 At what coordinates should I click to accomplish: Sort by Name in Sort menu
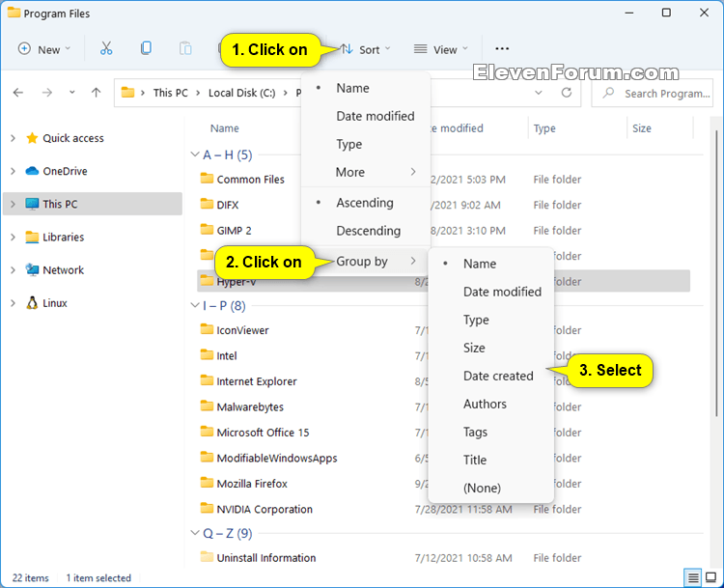coord(366,88)
